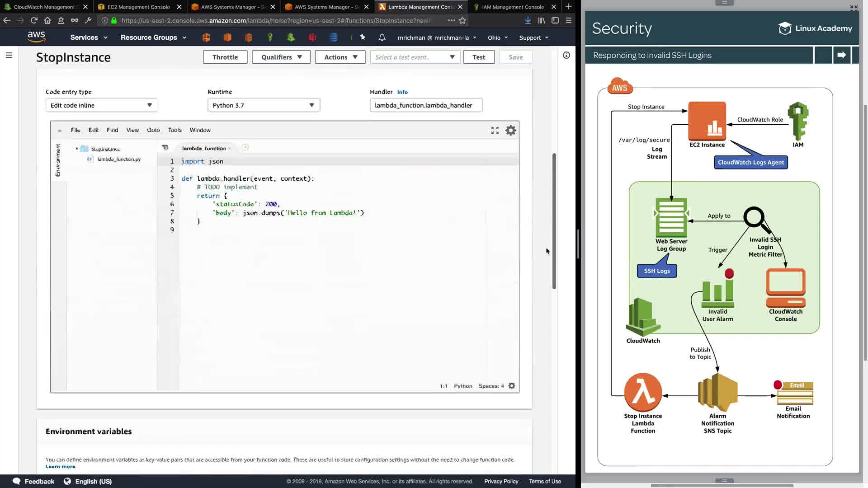Click the notifications bell icon
Viewport: 868px width, 488px height.
382,38
